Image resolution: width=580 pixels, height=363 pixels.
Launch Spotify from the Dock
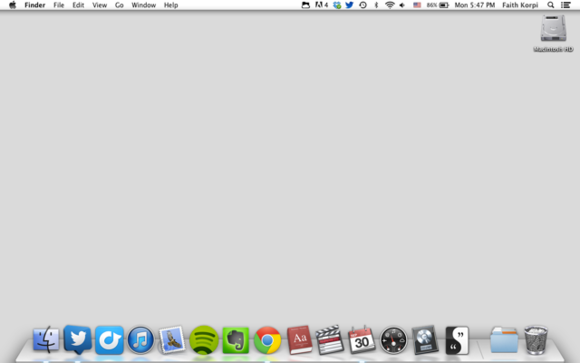204,340
